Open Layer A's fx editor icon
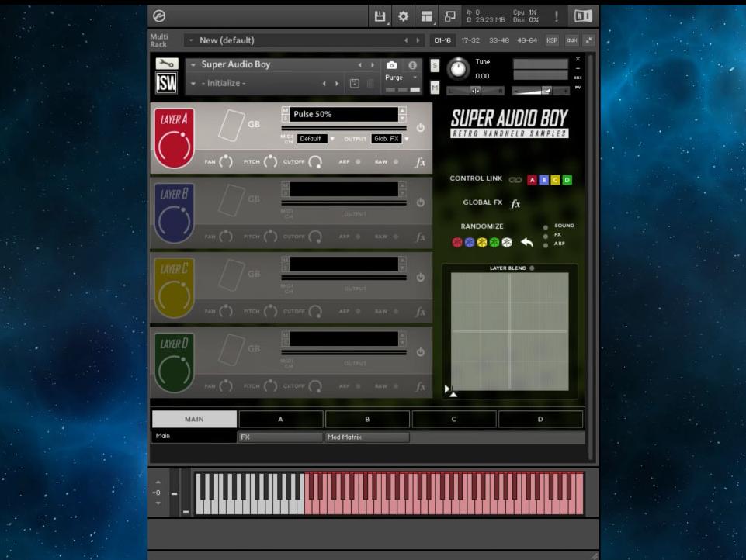The height and width of the screenshot is (560, 746). [x=420, y=162]
